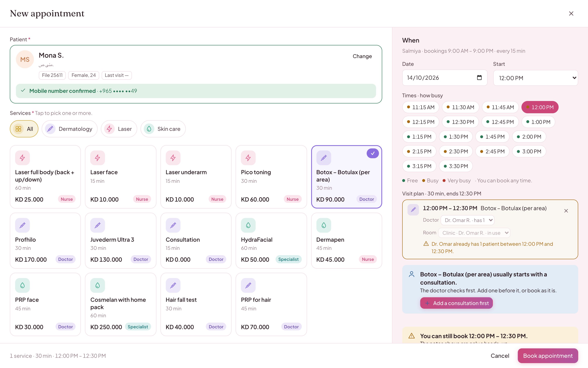Filter services by Skin care
The height and width of the screenshot is (368, 588).
pos(163,129)
